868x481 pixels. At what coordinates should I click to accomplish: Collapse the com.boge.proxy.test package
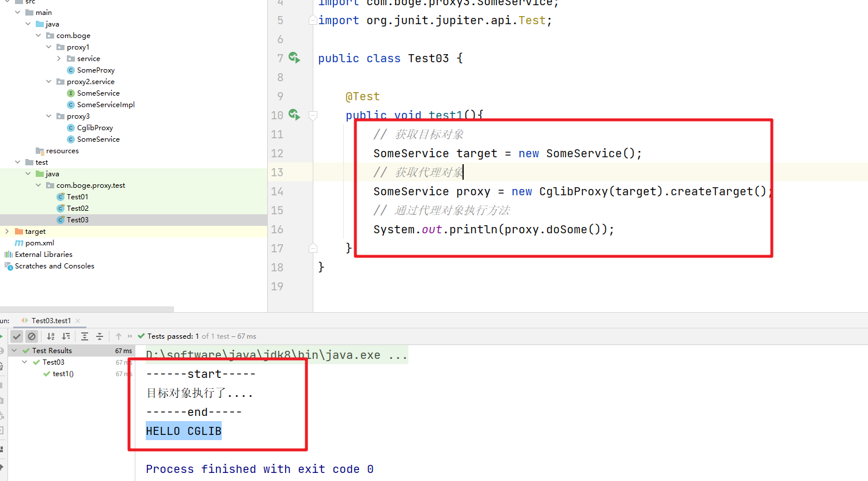pos(39,185)
